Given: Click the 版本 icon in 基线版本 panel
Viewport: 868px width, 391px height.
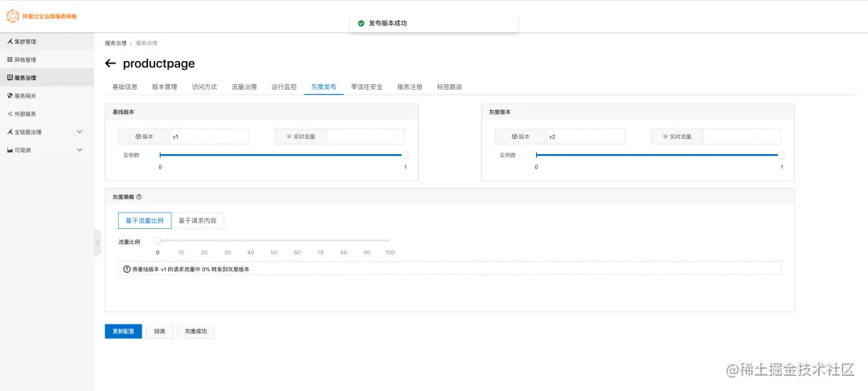Looking at the screenshot, I should click(138, 136).
